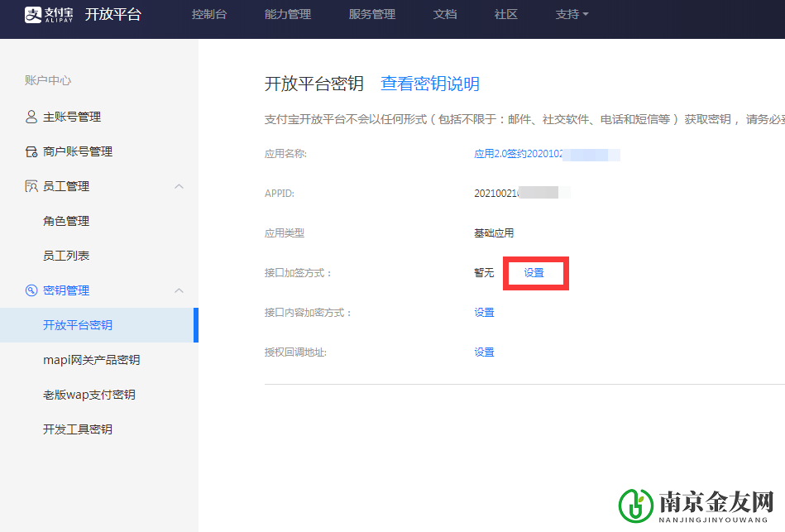Collapse the 员工管理 section

tap(179, 185)
